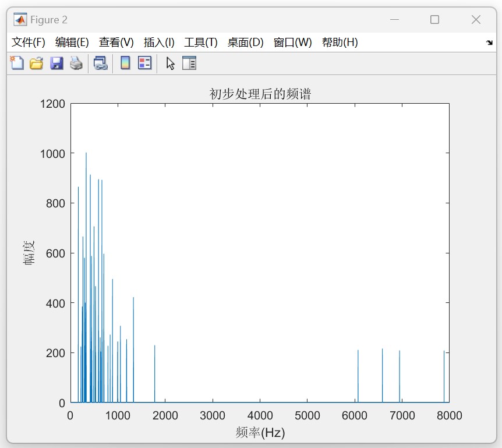This screenshot has width=502, height=448.
Task: Click the Figure 2 title text
Action: 49,20
